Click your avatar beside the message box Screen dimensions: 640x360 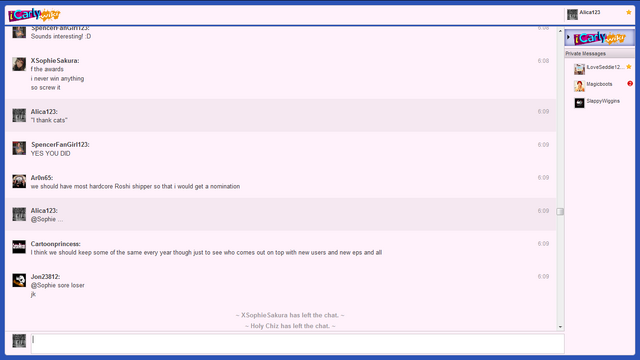(19, 341)
